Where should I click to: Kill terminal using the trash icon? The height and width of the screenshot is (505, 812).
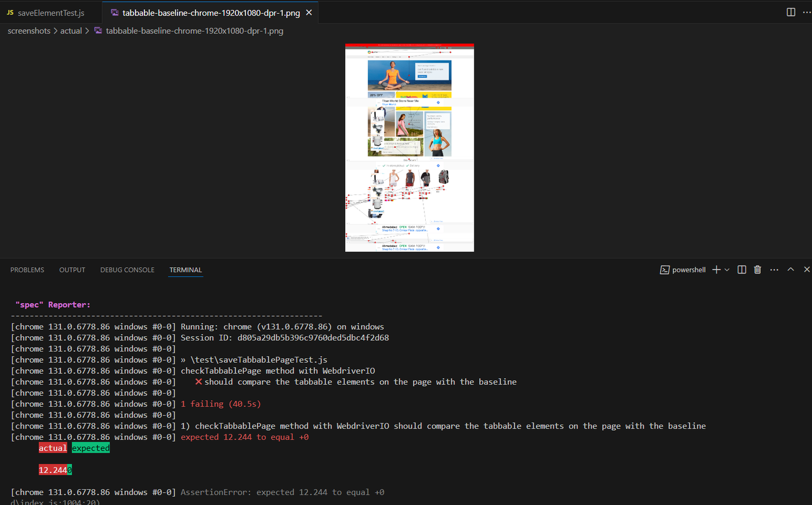click(x=757, y=270)
